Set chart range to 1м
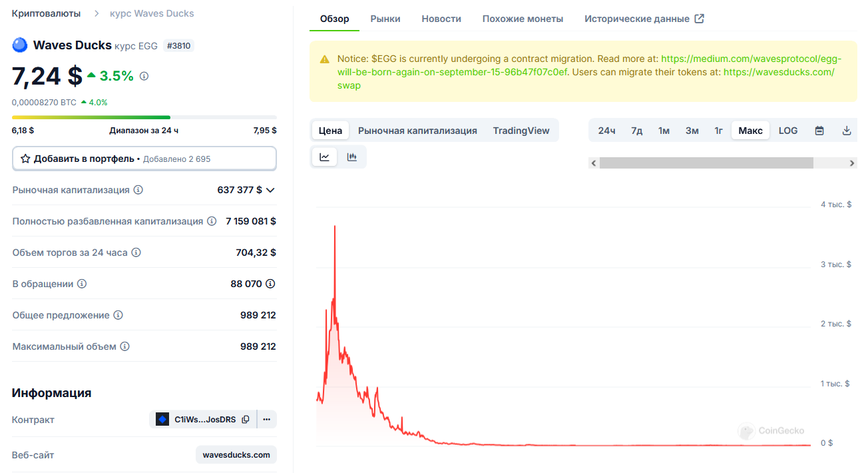The width and height of the screenshot is (868, 473). click(x=664, y=131)
